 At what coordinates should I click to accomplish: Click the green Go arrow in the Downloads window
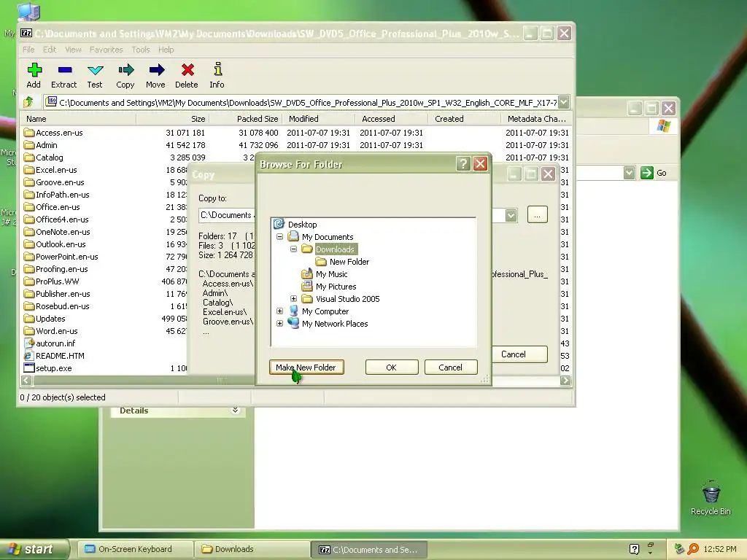coord(646,173)
